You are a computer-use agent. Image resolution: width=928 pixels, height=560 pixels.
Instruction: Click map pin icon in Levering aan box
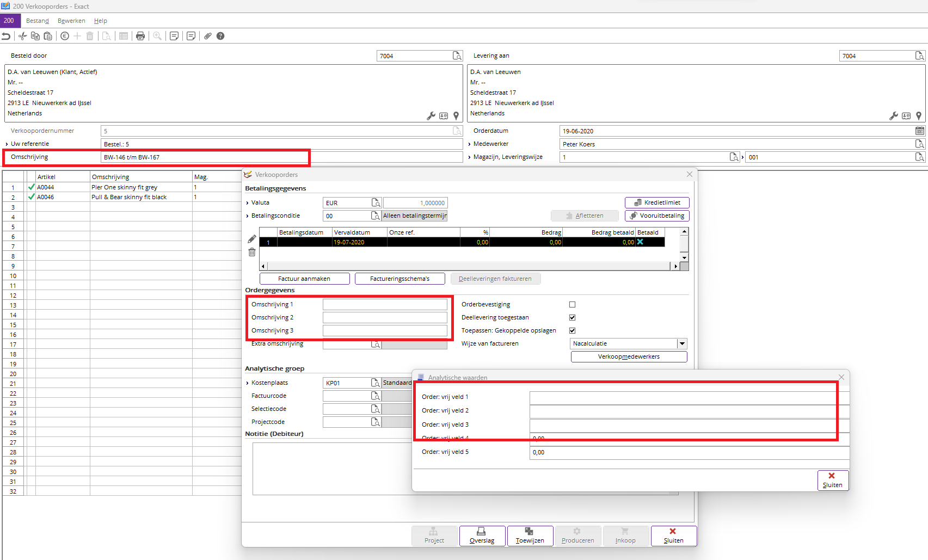[x=919, y=116]
